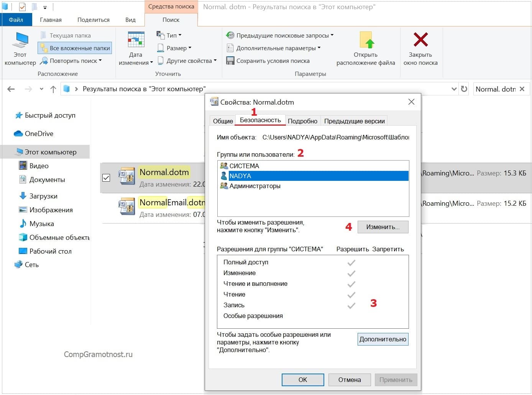The image size is (532, 395).
Task: Click This PC icon in ribbon
Action: [20, 41]
